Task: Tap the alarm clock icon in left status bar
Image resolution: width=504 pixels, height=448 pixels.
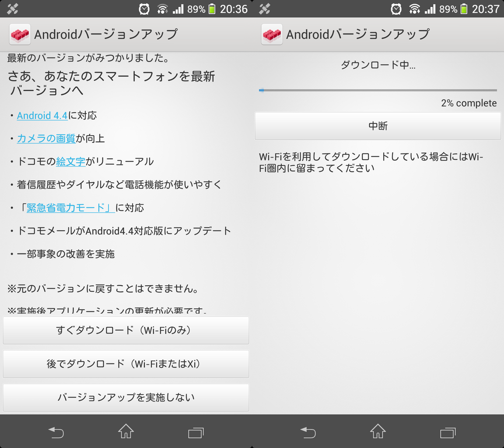Action: pos(144,9)
